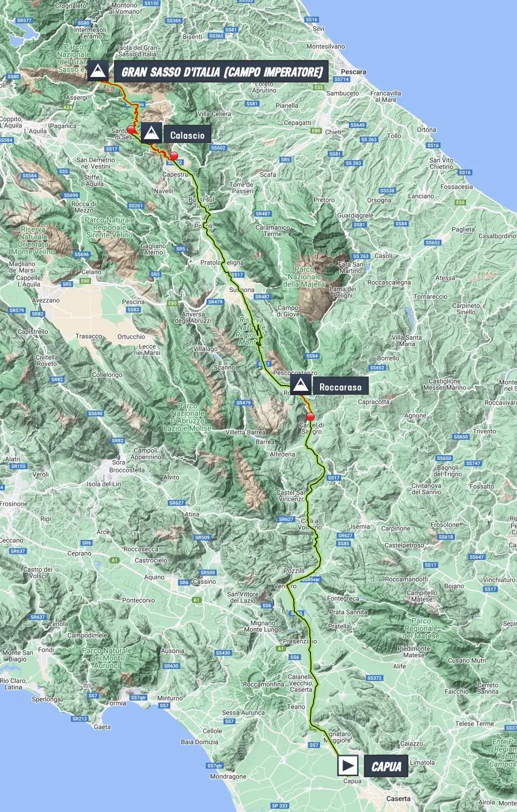The height and width of the screenshot is (812, 517).
Task: Click the Formia town name
Action: 116,703
